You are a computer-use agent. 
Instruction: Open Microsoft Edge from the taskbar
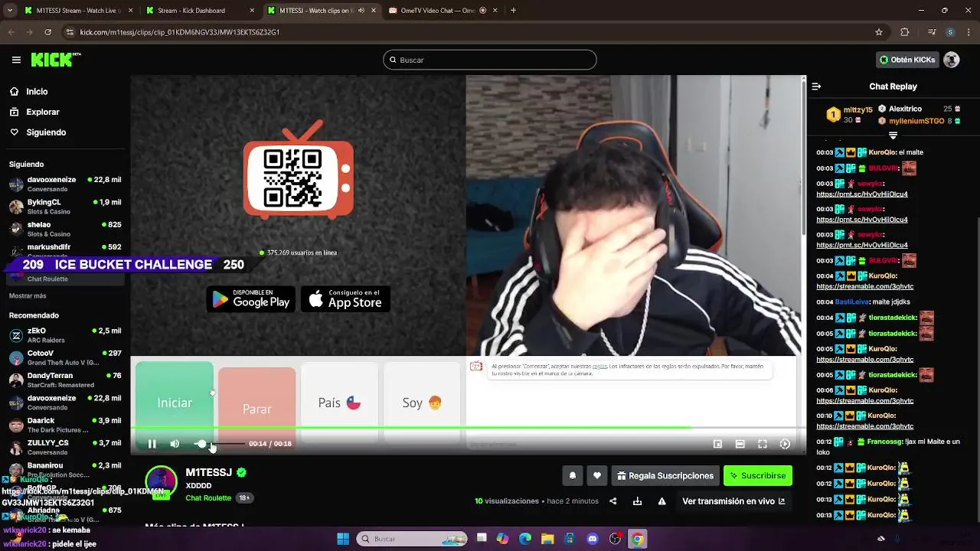pos(525,539)
